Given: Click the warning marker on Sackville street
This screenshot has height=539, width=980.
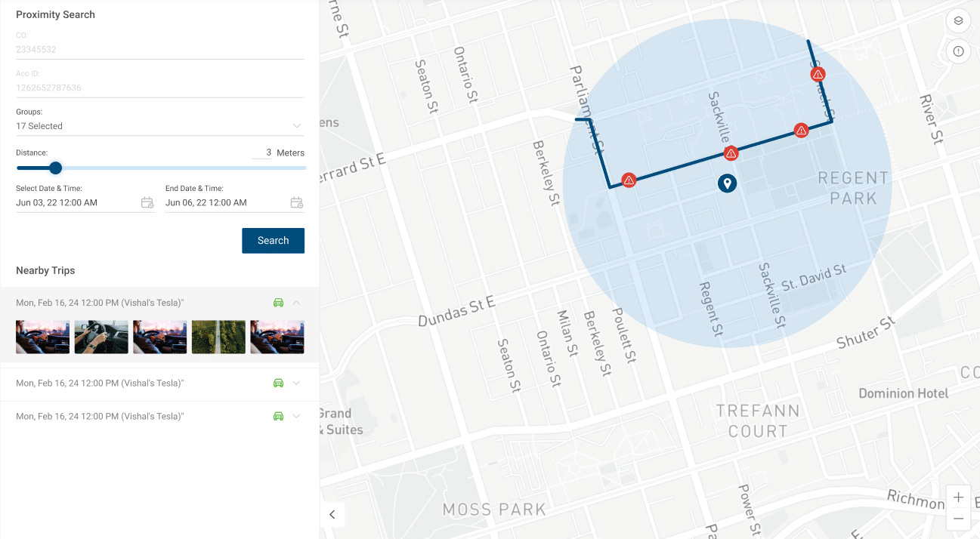Looking at the screenshot, I should (x=731, y=154).
